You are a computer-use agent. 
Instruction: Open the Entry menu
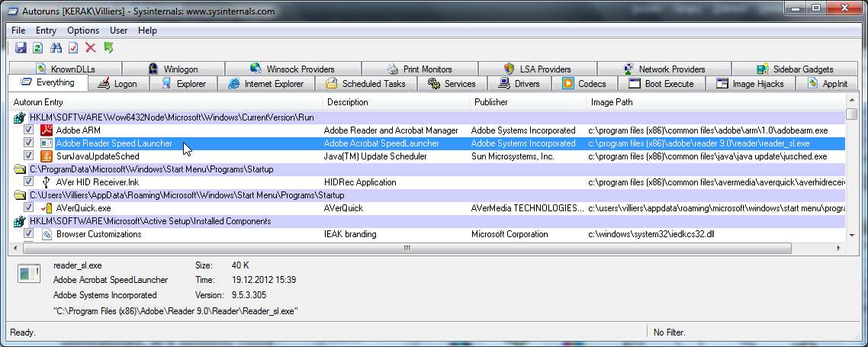click(46, 31)
